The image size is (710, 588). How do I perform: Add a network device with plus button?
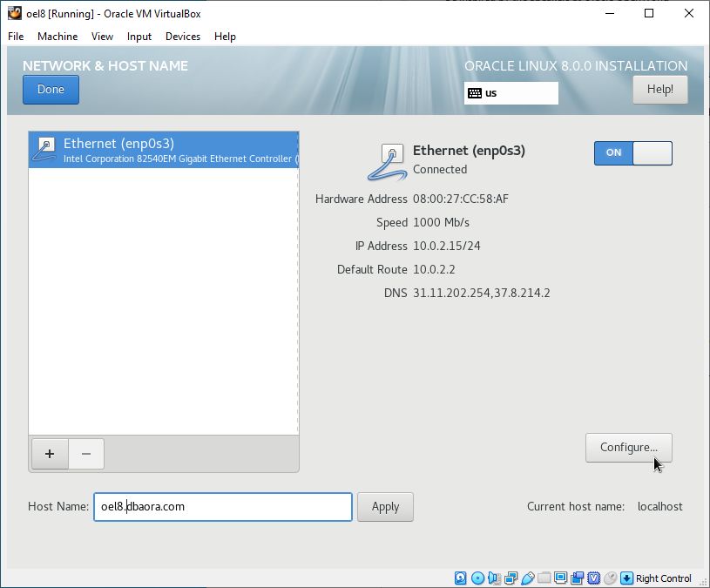(50, 454)
